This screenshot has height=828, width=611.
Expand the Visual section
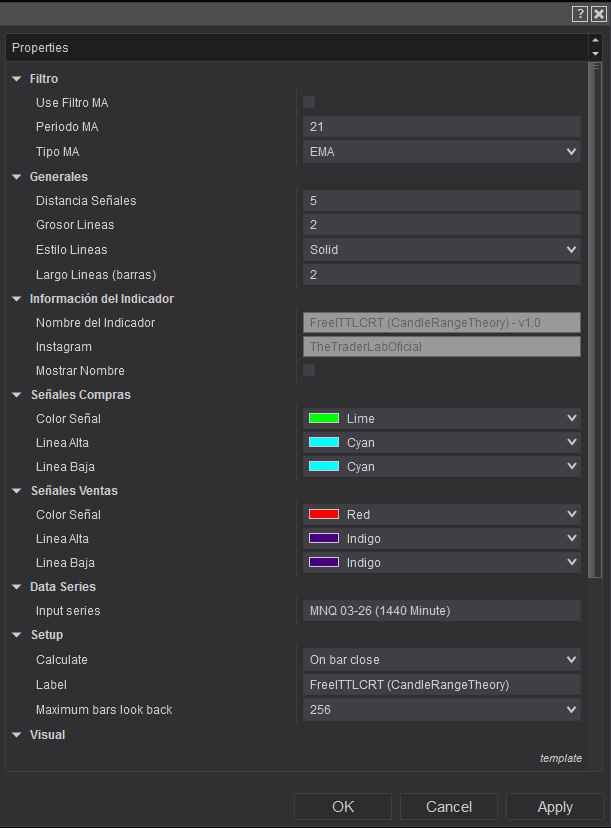point(17,735)
